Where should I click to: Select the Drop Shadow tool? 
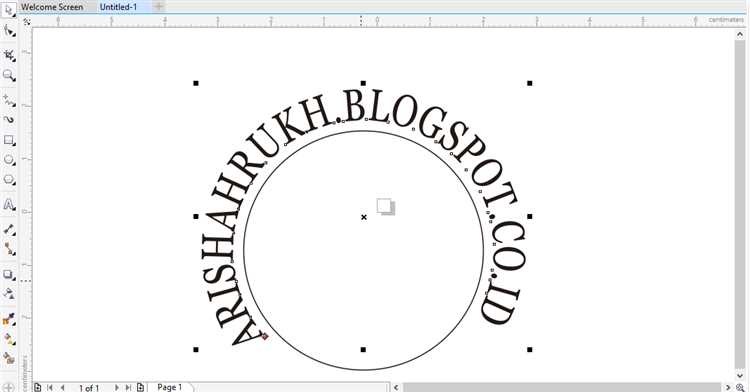pos(9,274)
